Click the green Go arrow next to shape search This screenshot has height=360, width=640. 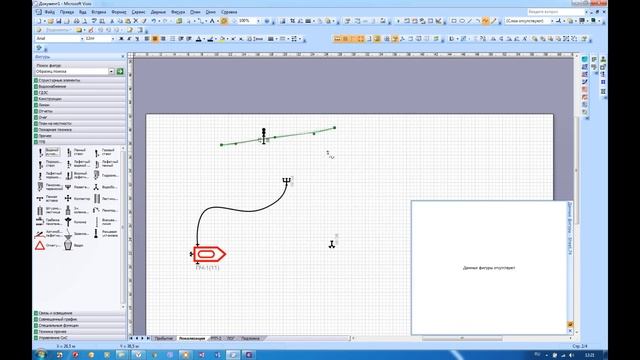tap(120, 71)
